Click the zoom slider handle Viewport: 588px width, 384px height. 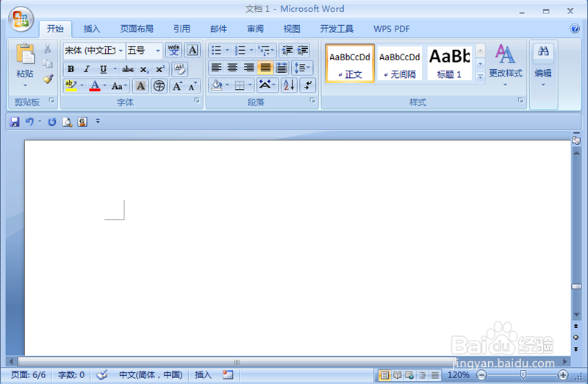pyautogui.click(x=523, y=374)
